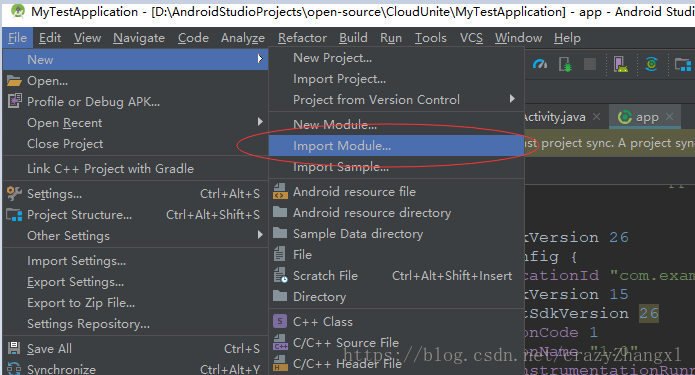The image size is (695, 375).
Task: Open Settings Repository... entry
Action: tap(89, 324)
